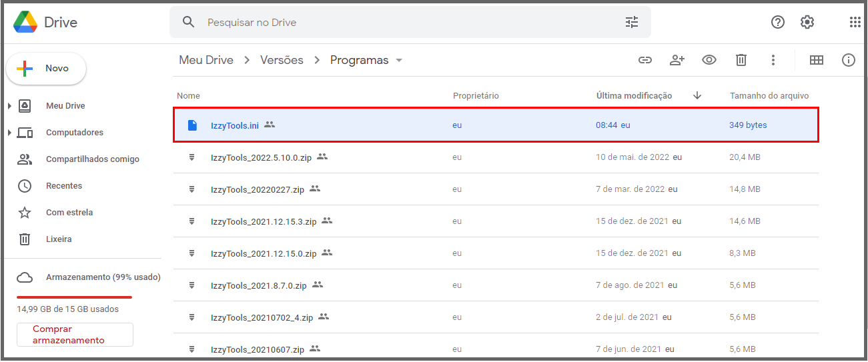Select IzzyTools_20220227.zip
868x362 pixels.
click(496, 189)
